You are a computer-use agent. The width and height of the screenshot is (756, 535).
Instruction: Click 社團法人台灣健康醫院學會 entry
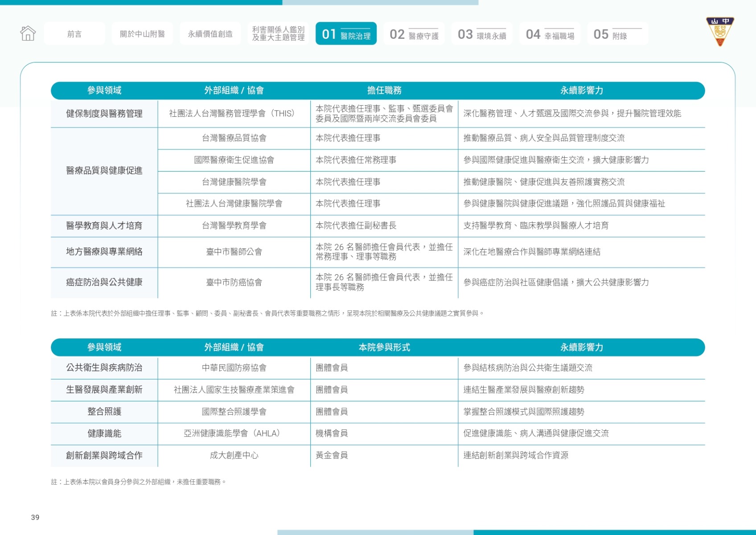[234, 204]
